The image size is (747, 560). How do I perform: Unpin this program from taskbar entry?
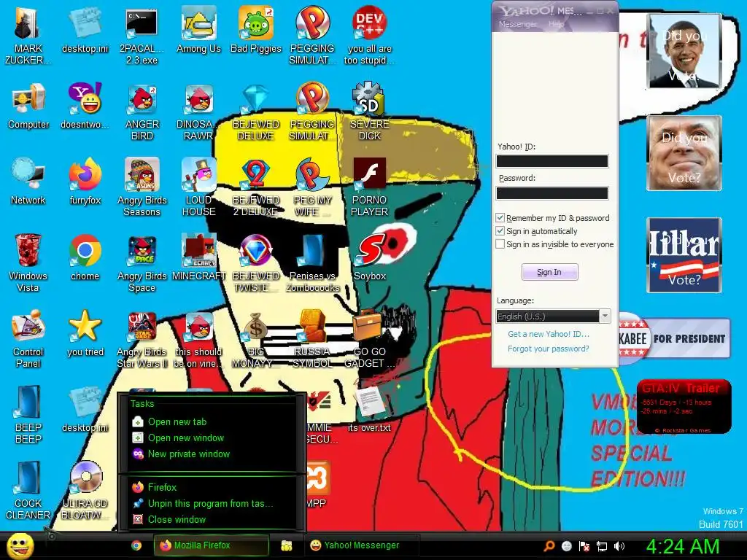(x=212, y=503)
